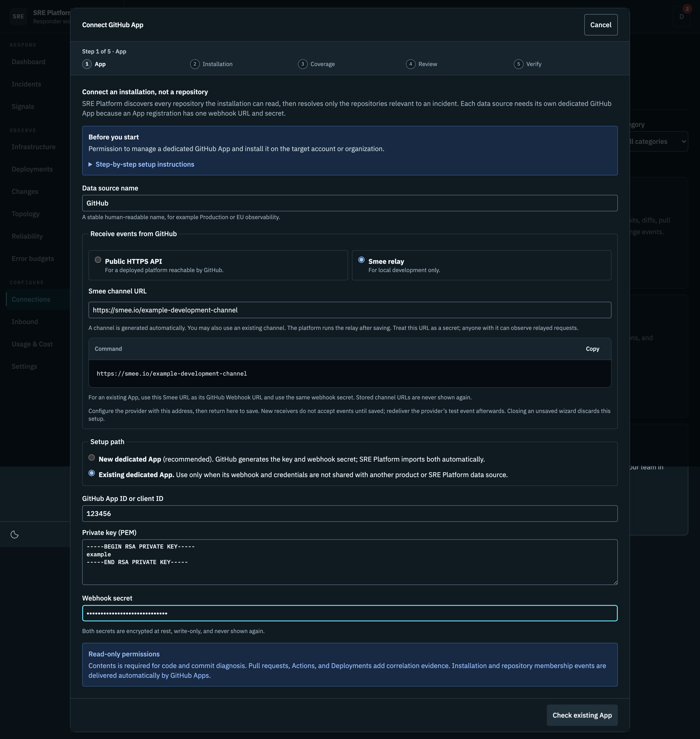Open Topology in sidebar

tap(26, 214)
